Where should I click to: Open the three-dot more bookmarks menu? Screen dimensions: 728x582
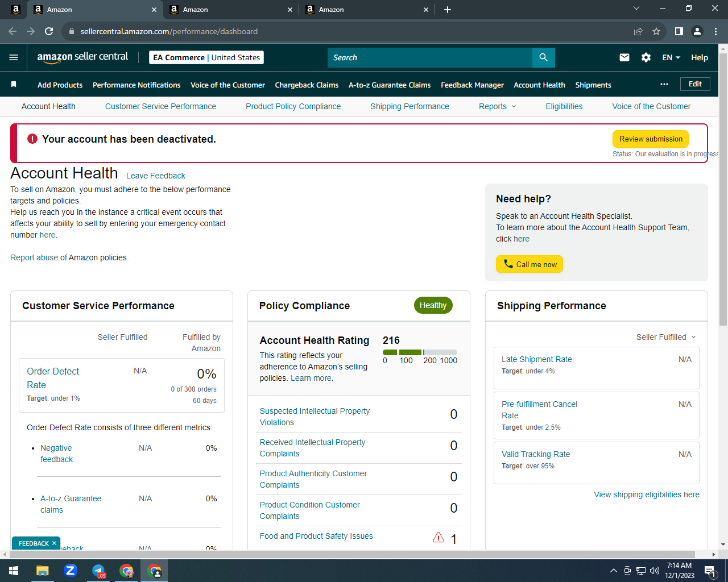pyautogui.click(x=664, y=84)
